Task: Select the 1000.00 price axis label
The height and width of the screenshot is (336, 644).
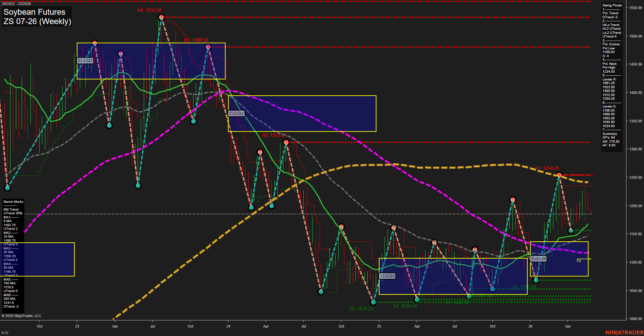Action: pyautogui.click(x=636, y=319)
